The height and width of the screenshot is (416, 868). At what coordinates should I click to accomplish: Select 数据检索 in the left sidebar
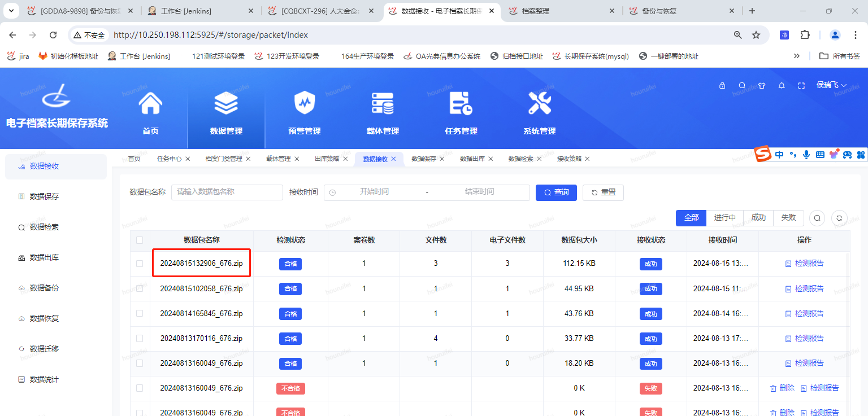[x=56, y=227]
